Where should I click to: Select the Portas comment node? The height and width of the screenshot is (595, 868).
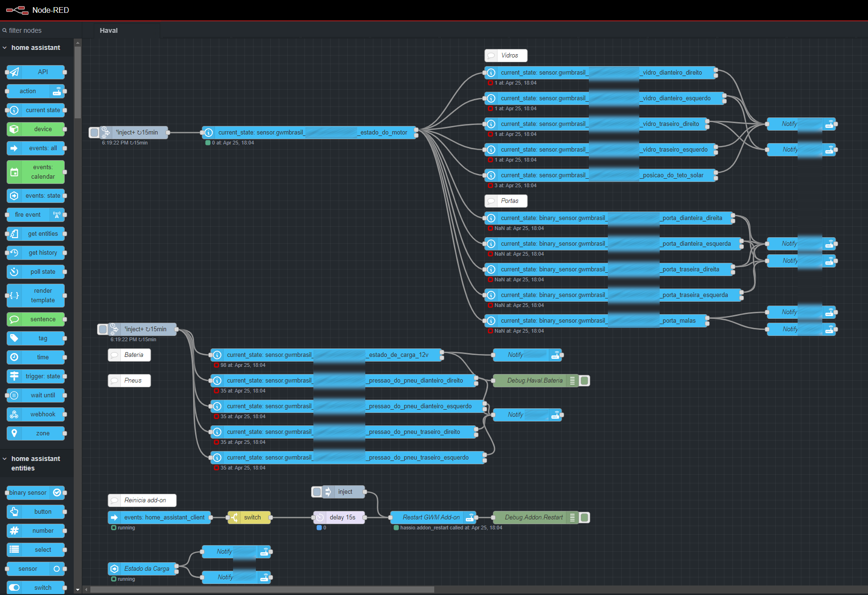[506, 201]
